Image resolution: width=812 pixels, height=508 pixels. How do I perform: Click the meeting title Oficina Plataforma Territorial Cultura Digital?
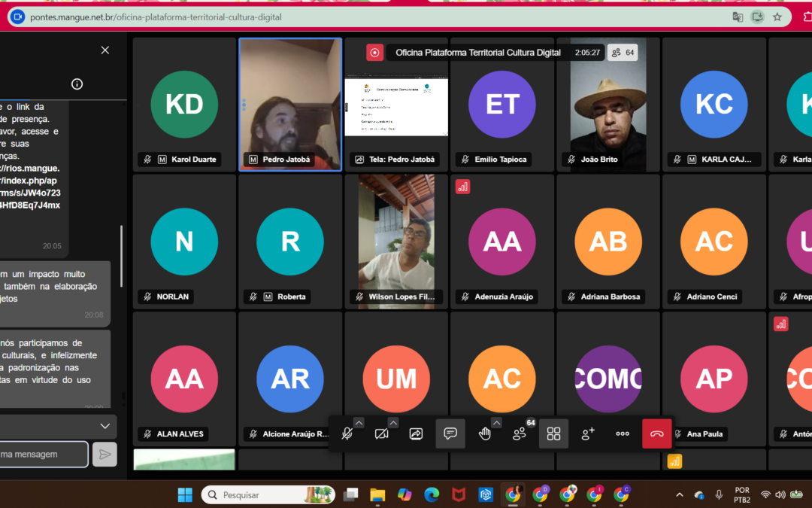tap(478, 53)
